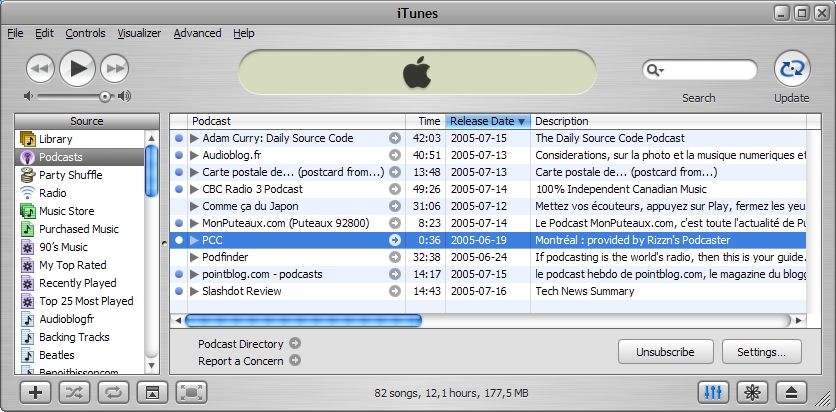
Task: Sort by Release Date column header
Action: tap(488, 121)
